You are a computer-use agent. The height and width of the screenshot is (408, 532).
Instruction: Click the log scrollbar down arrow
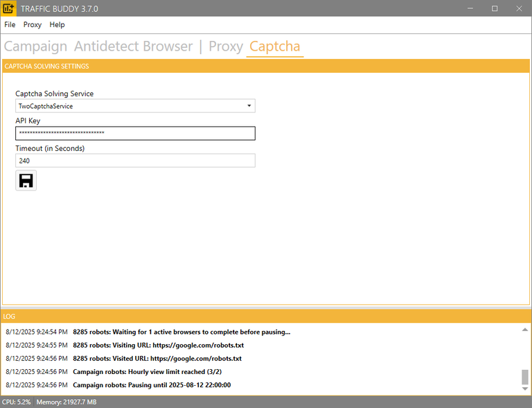(x=524, y=389)
